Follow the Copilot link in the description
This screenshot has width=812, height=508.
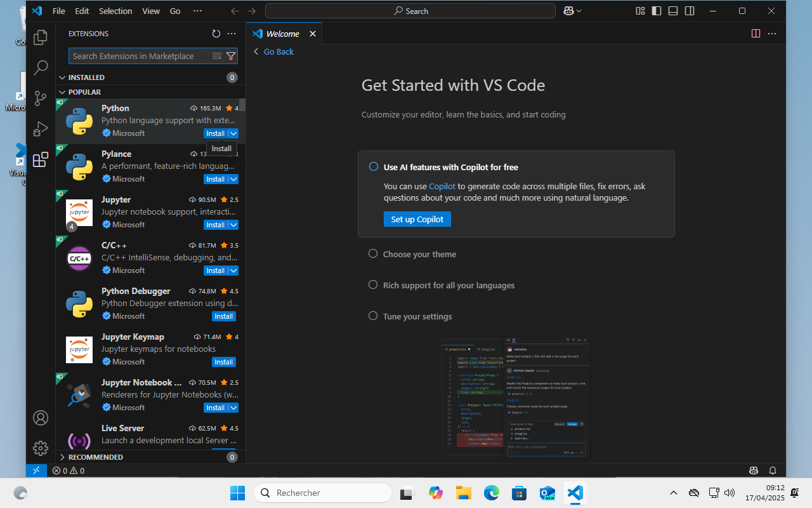tap(442, 187)
